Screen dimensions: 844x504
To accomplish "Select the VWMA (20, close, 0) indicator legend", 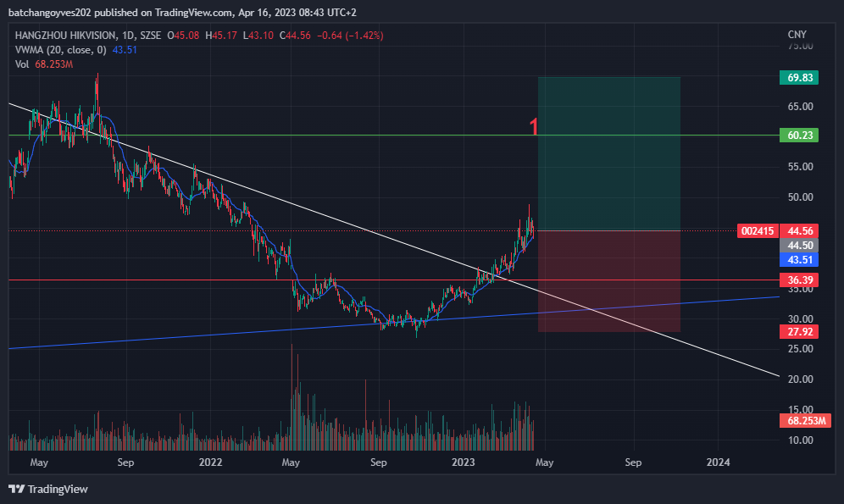I will coord(60,50).
